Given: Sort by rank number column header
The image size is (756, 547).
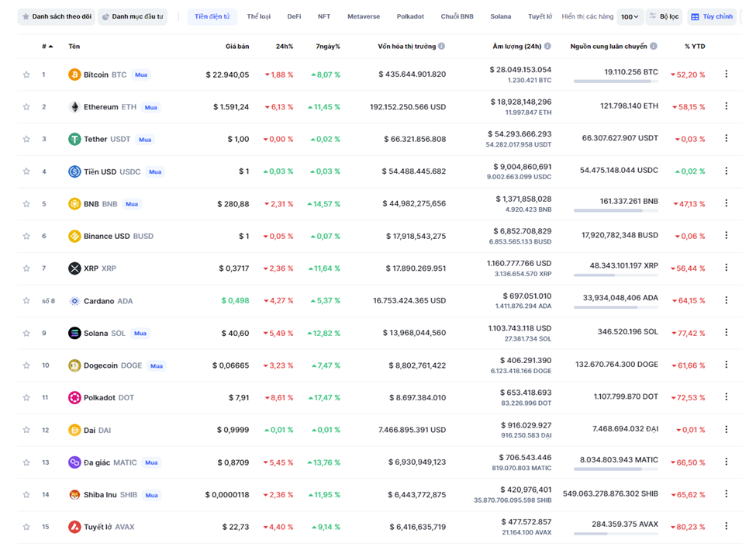Looking at the screenshot, I should [47, 47].
